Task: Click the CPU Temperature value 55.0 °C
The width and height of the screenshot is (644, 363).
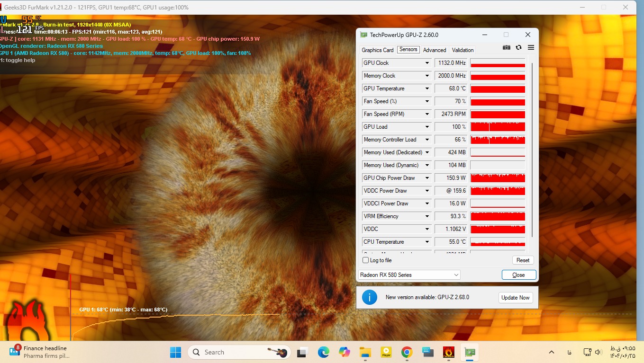Action: click(451, 242)
